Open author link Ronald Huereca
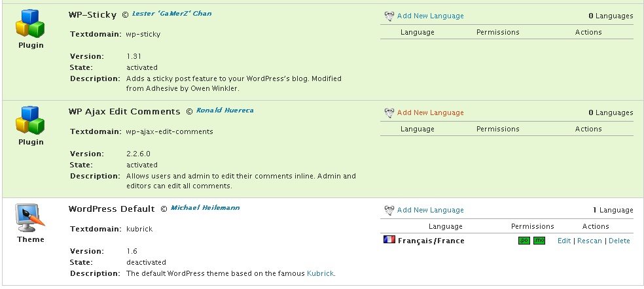The height and width of the screenshot is (289, 644). coord(224,110)
